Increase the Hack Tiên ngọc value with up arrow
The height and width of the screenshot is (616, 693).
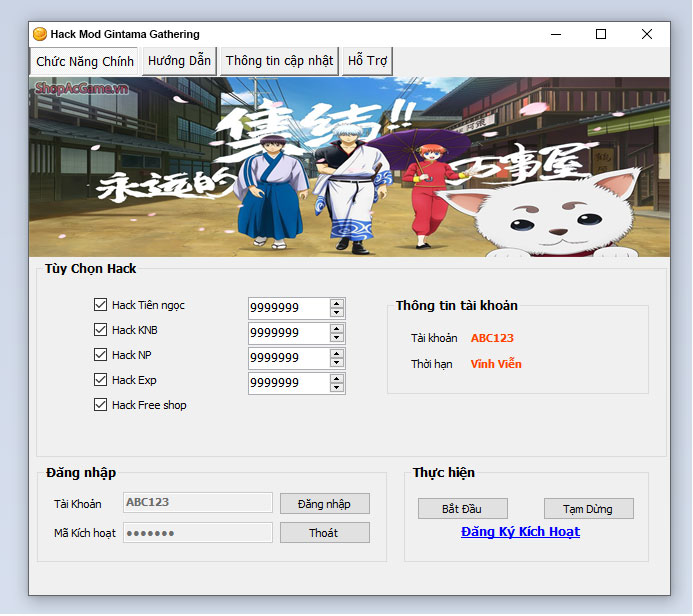(337, 304)
